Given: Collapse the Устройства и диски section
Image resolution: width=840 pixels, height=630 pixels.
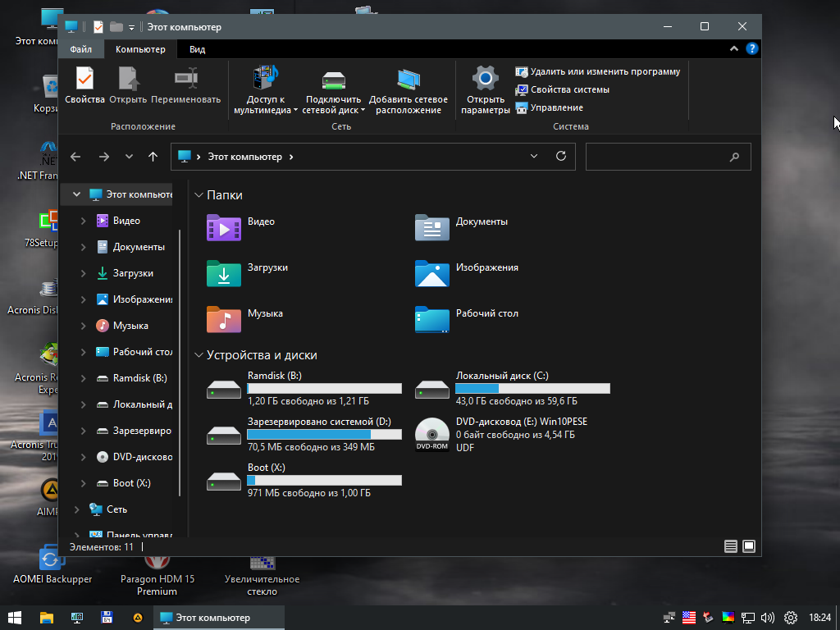Looking at the screenshot, I should [x=199, y=355].
